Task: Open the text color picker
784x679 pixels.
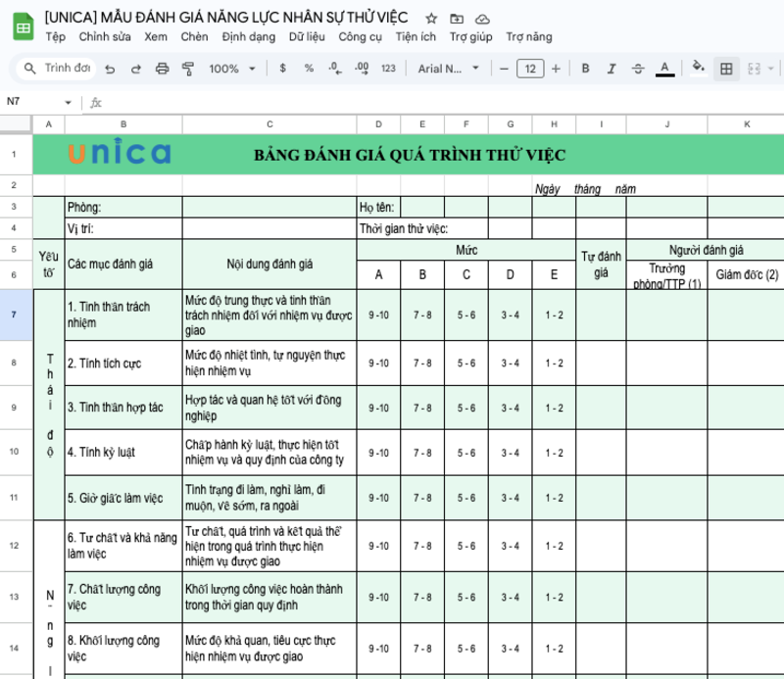Action: 666,69
